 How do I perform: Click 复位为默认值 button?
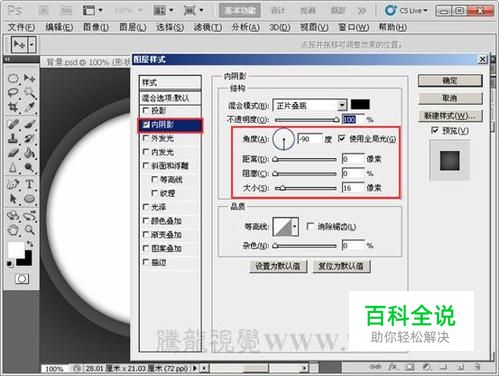point(341,266)
